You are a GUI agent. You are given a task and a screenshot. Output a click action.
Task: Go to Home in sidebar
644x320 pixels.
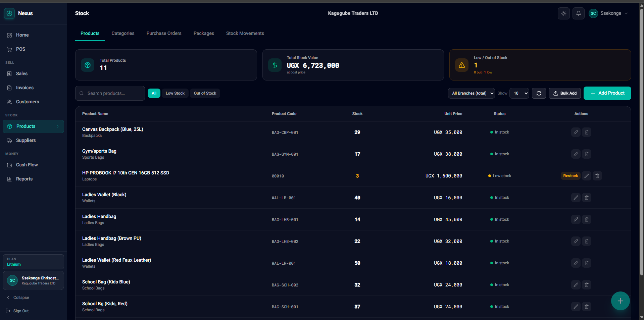tap(33, 35)
